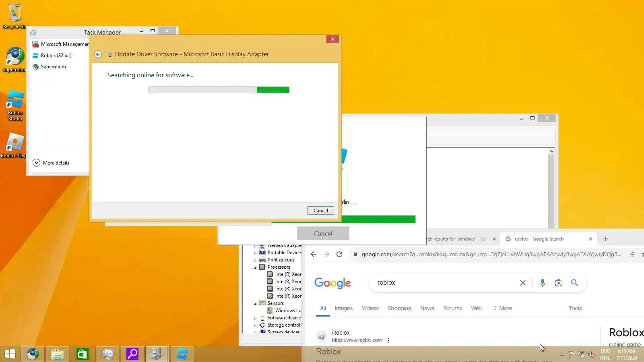Image resolution: width=644 pixels, height=362 pixels.
Task: Switch to the Shopping results tab
Action: [399, 309]
